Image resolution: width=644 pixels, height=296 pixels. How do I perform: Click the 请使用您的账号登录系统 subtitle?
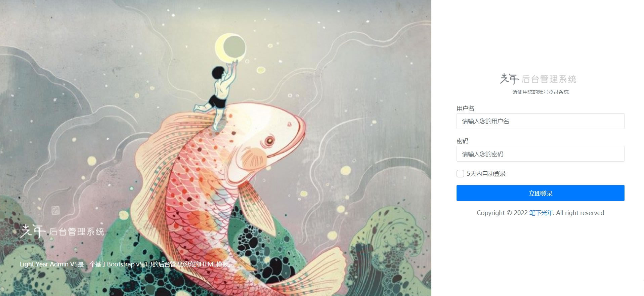(x=540, y=92)
